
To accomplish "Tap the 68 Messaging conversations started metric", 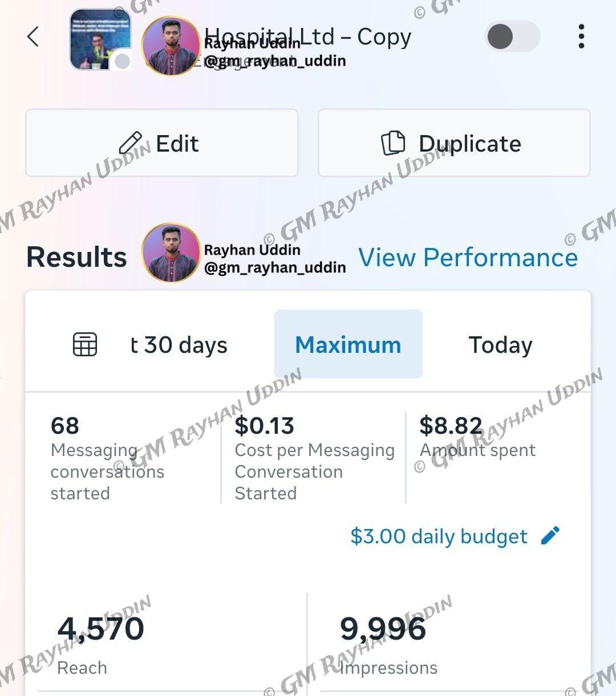I will pos(107,458).
